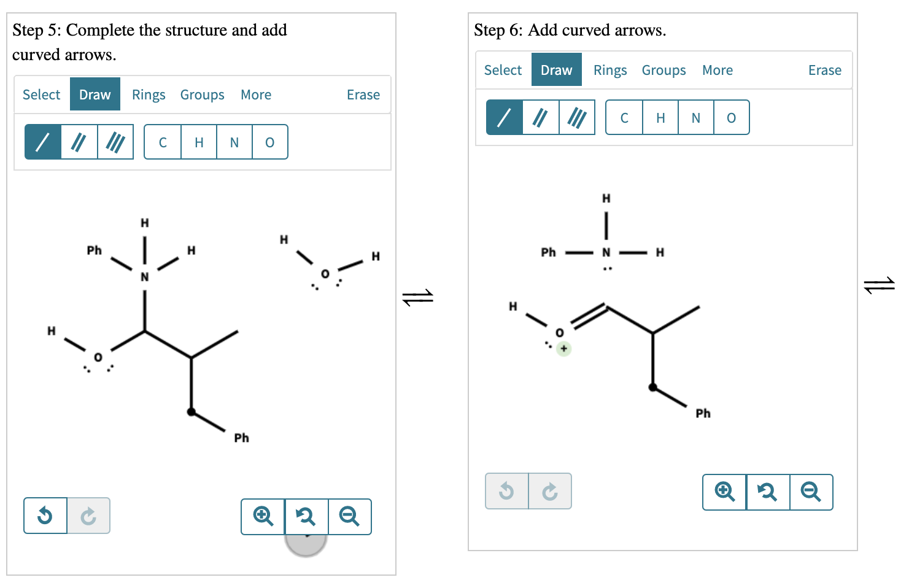Image resolution: width=917 pixels, height=588 pixels.
Task: Click the Erase button in Step 5
Action: (363, 95)
